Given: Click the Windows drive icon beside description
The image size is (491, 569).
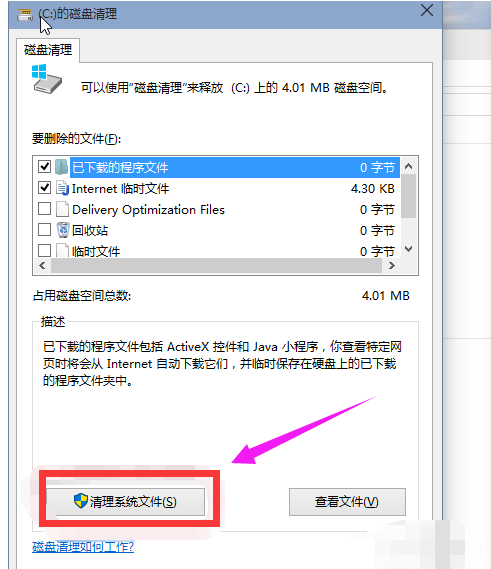Looking at the screenshot, I should coord(46,79).
